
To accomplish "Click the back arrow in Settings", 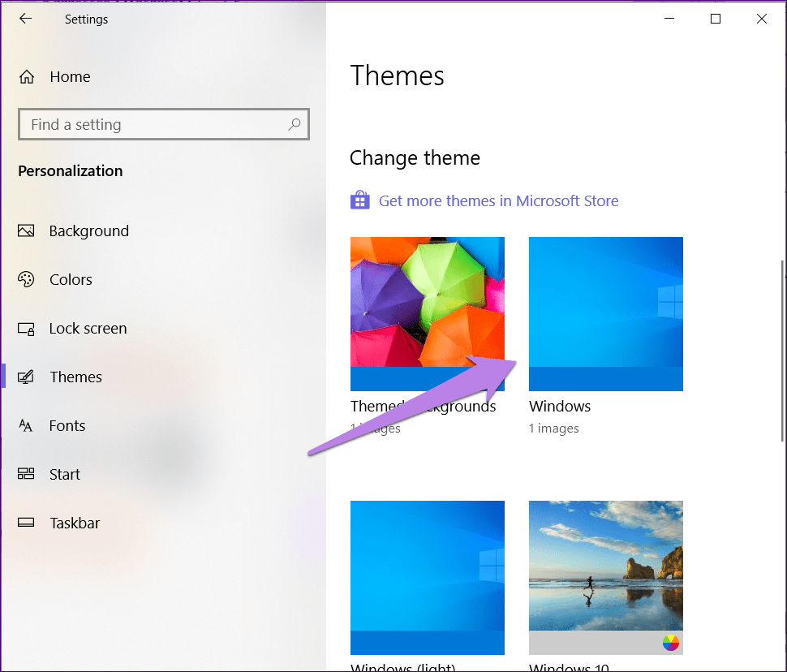I will (x=25, y=19).
